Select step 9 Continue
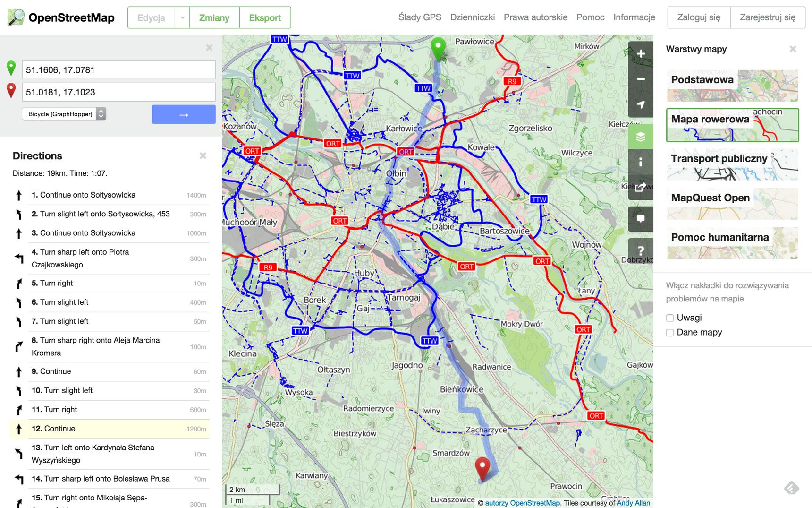 [x=110, y=372]
